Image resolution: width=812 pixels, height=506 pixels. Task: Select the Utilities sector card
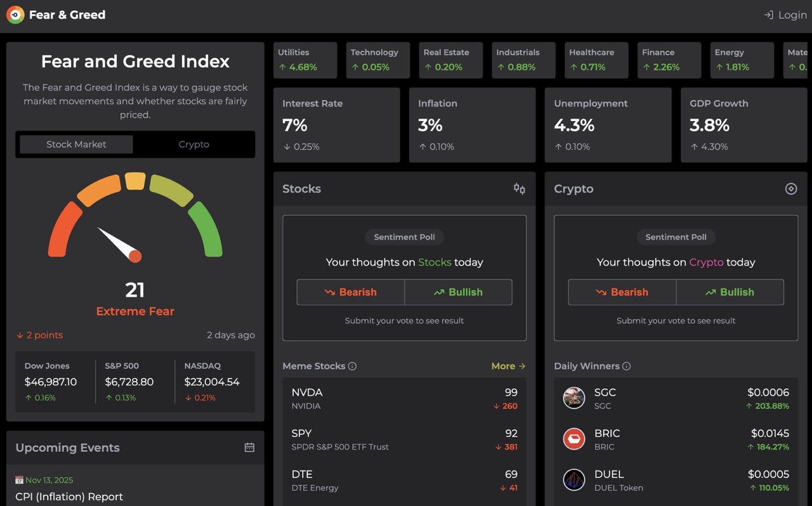305,60
